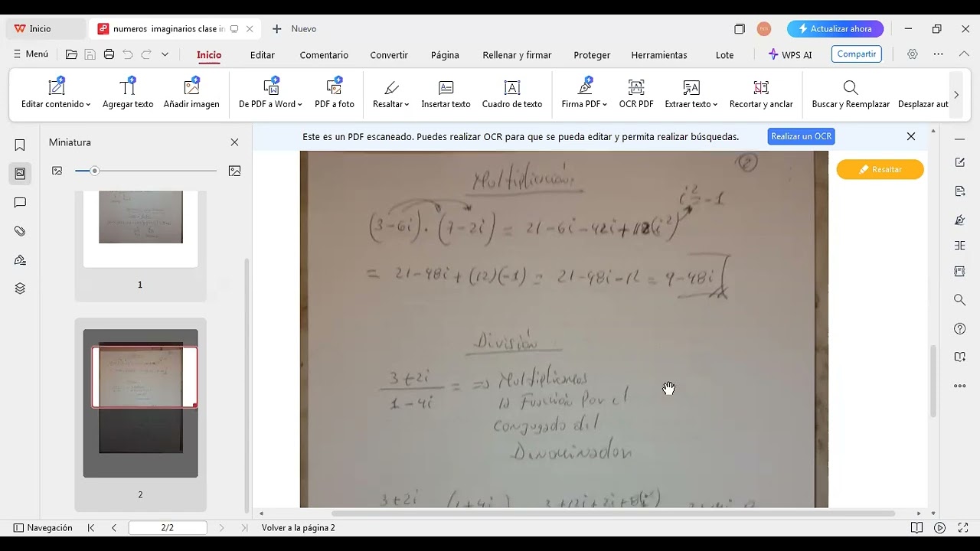Click the PDF a foto tool
The height and width of the screenshot is (551, 980).
[335, 94]
